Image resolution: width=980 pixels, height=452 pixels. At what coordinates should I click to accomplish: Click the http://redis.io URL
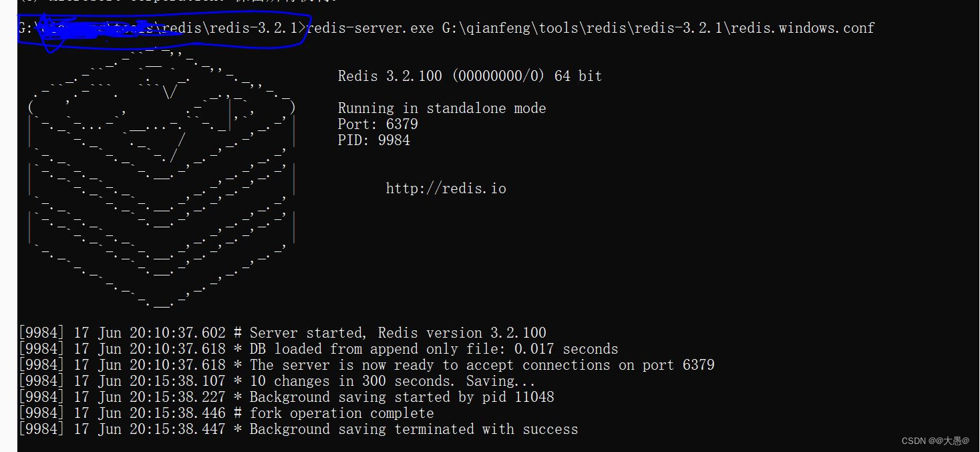pyautogui.click(x=446, y=189)
